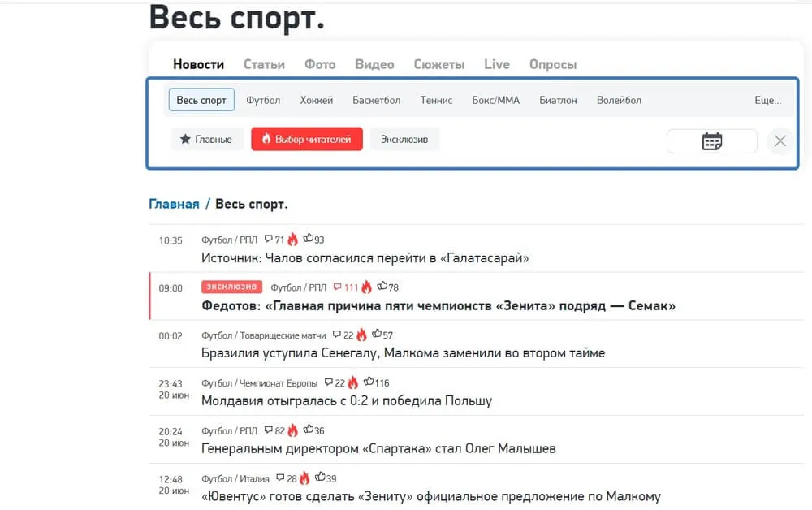The image size is (812, 510).
Task: Enable the Выбор читателей filter
Action: 306,139
